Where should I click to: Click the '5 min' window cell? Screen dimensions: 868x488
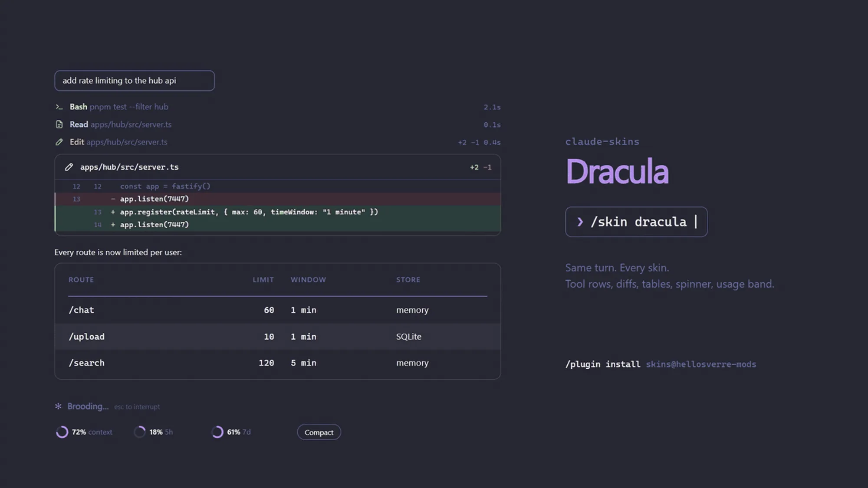point(303,363)
